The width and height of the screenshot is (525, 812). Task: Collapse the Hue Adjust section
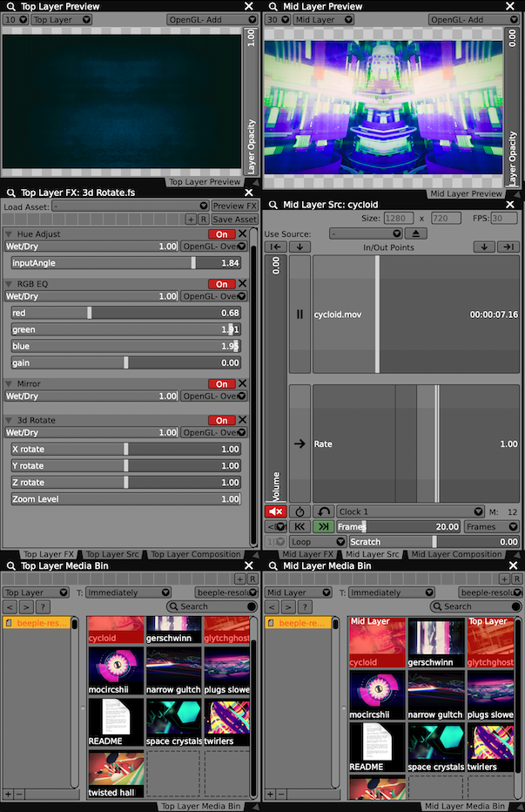(x=9, y=234)
